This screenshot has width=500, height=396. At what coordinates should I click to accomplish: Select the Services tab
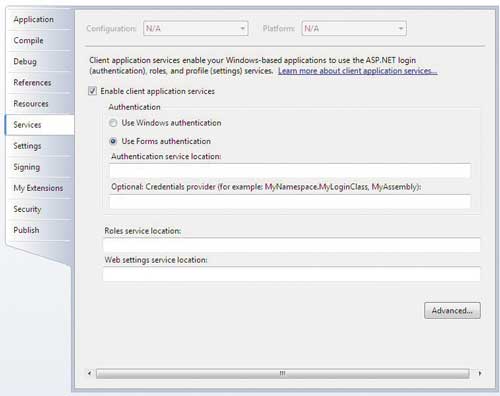(39, 125)
